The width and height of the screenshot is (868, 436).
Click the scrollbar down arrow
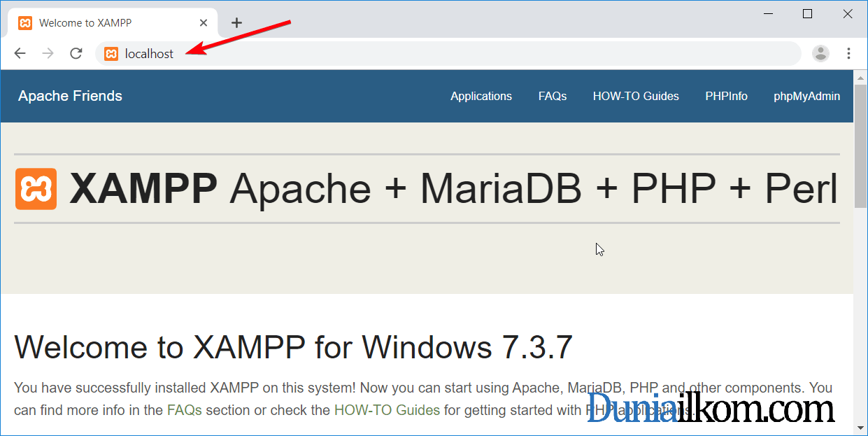pyautogui.click(x=860, y=428)
